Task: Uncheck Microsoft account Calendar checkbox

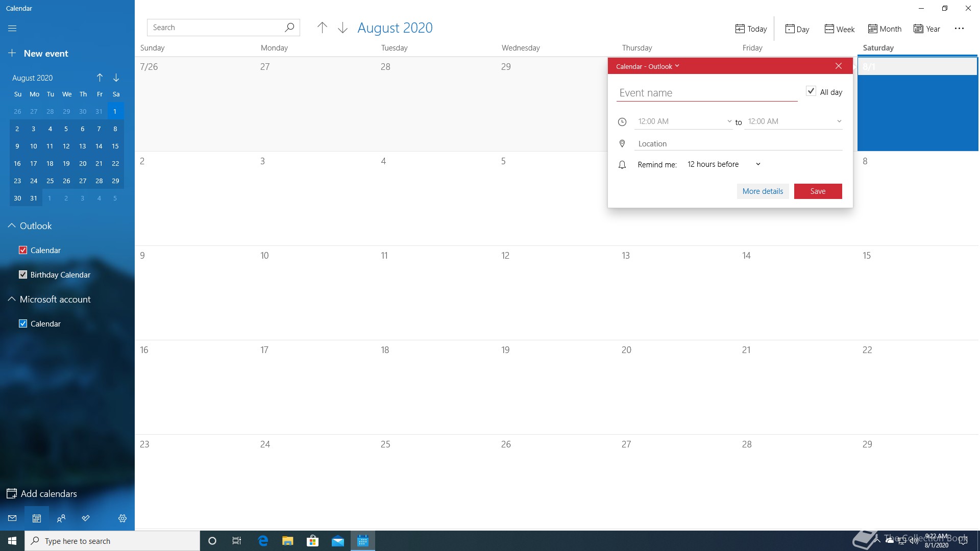Action: tap(23, 323)
